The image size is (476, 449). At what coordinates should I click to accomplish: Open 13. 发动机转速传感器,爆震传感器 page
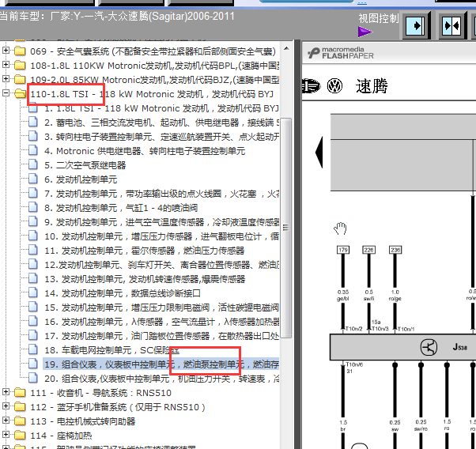pyautogui.click(x=145, y=280)
